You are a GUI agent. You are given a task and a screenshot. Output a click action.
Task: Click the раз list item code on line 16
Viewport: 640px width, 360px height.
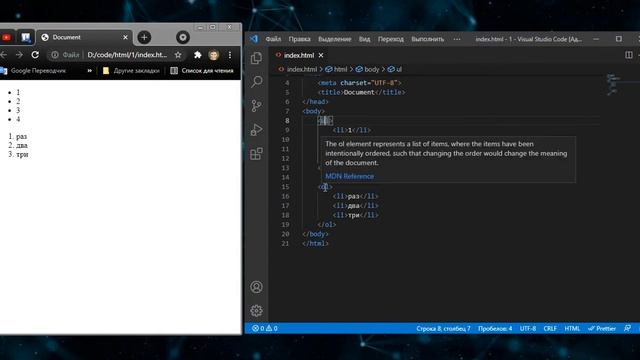click(x=355, y=196)
